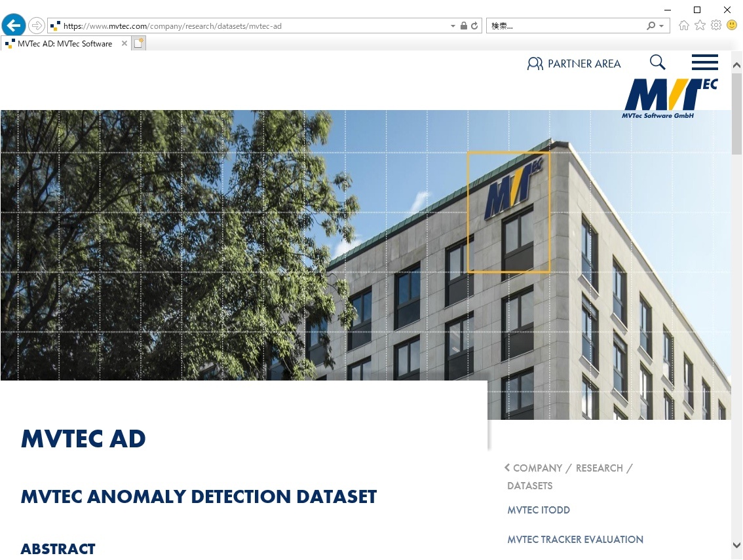This screenshot has height=560, width=743.
Task: Select the MVTec AD browser tab
Action: [65, 44]
